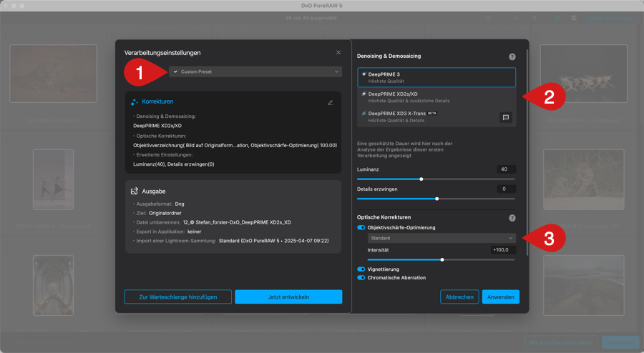Viewport: 644px width, 353px height.
Task: Click the Abbrechen button
Action: [459, 297]
